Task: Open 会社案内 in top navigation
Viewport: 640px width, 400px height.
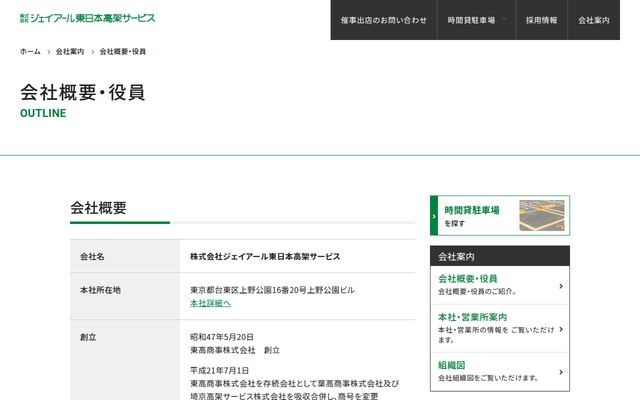Action: (593, 20)
